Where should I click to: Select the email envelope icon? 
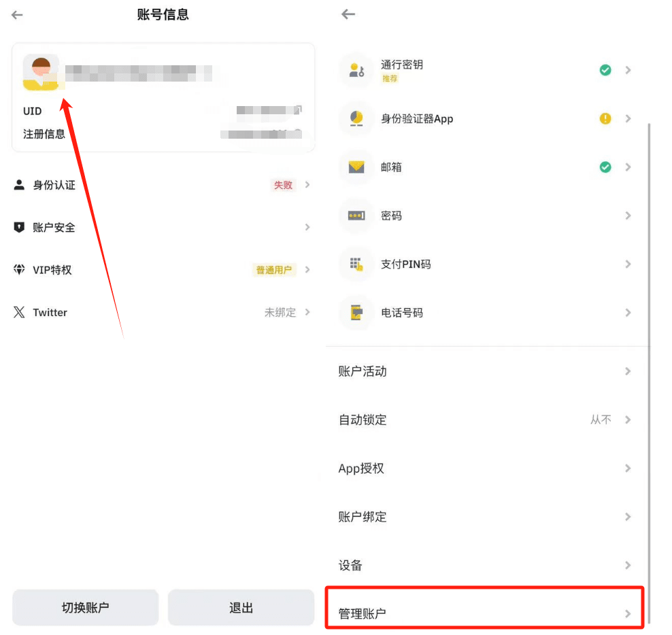tap(356, 167)
